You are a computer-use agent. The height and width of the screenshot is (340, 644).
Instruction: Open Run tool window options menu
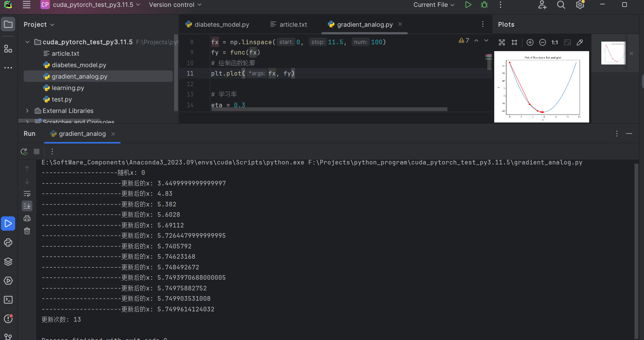click(x=617, y=134)
